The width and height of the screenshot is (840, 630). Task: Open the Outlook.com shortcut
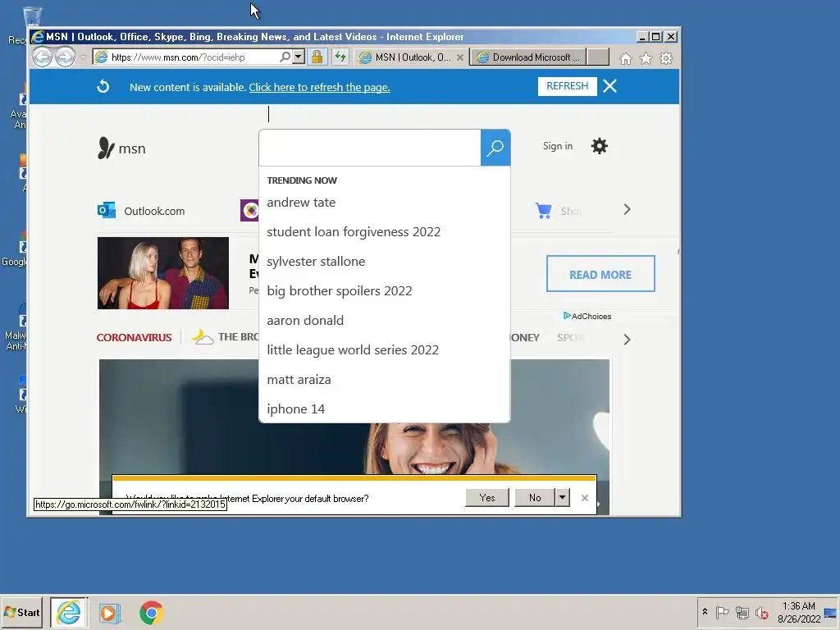[141, 211]
